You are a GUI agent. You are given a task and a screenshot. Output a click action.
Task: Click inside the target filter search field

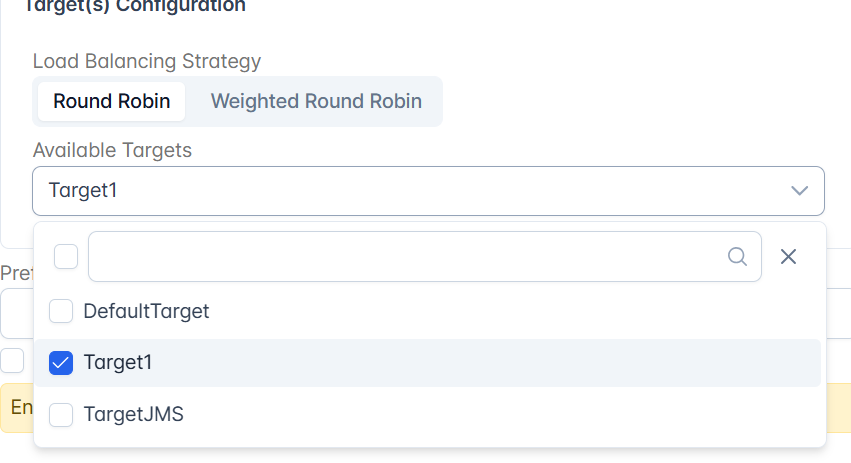pyautogui.click(x=407, y=256)
